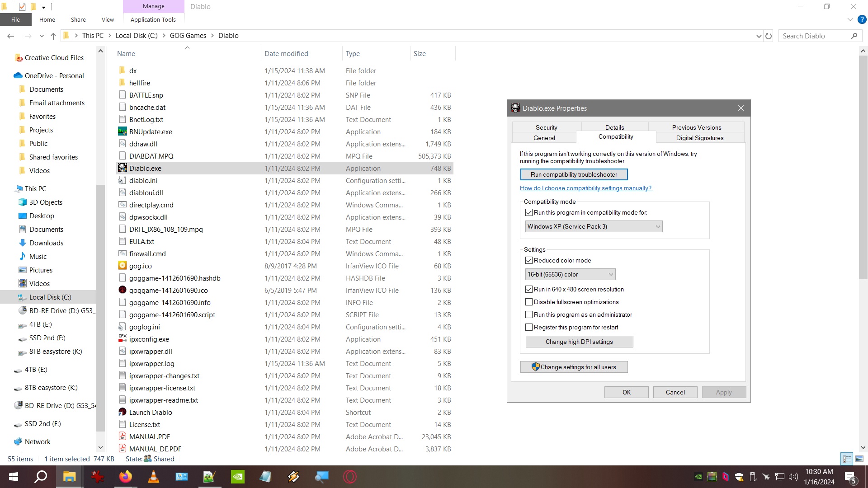The height and width of the screenshot is (488, 868).
Task: Open the hellfire folder icon
Action: 122,83
